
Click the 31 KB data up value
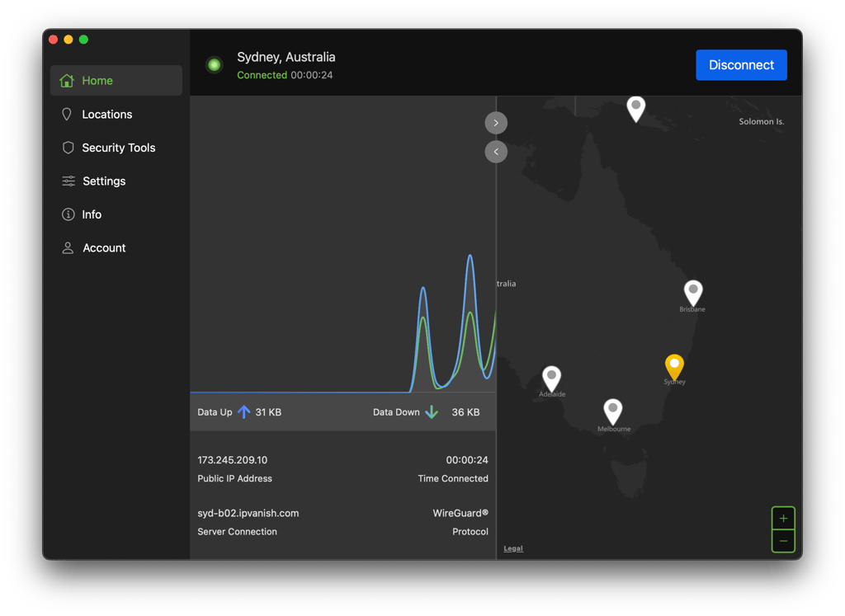tap(268, 412)
